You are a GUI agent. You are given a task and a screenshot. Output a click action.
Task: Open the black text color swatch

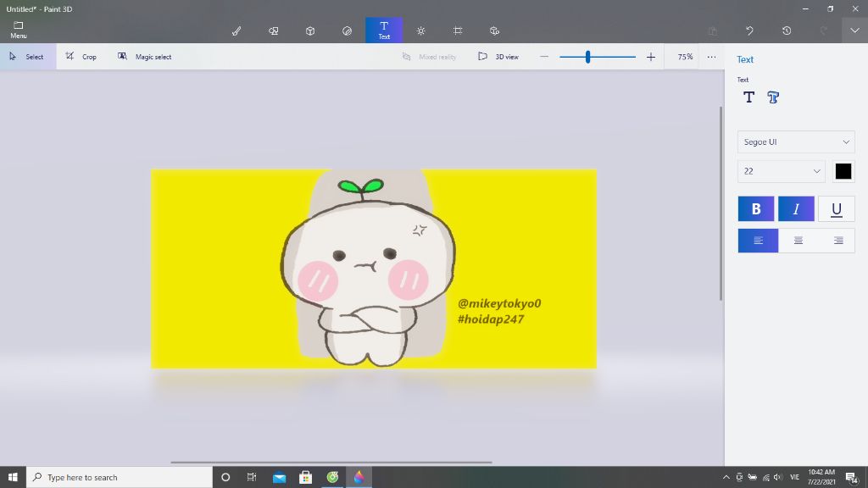[843, 171]
